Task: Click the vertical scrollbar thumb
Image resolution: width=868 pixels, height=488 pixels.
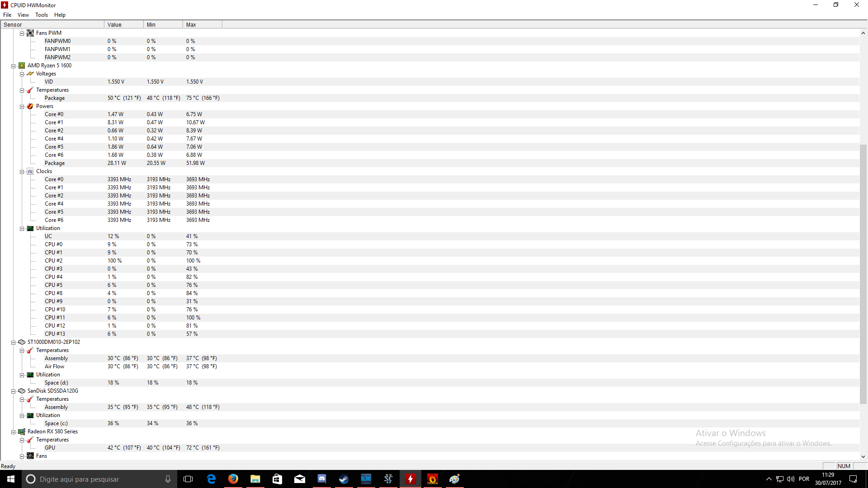Action: point(863,274)
